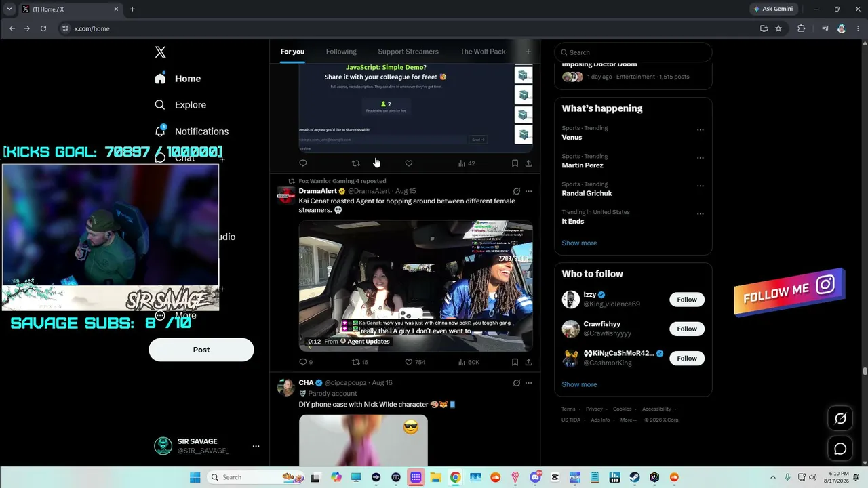Open The Wolf Pack tab
868x488 pixels.
tap(483, 52)
